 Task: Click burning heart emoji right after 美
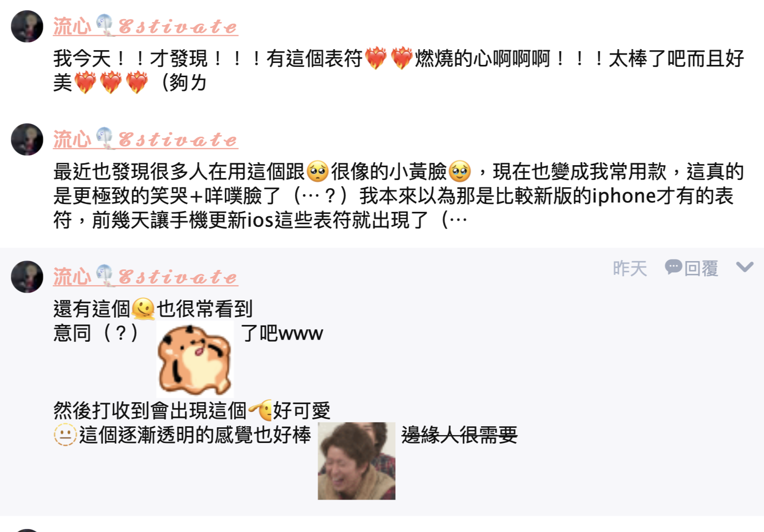pos(85,82)
